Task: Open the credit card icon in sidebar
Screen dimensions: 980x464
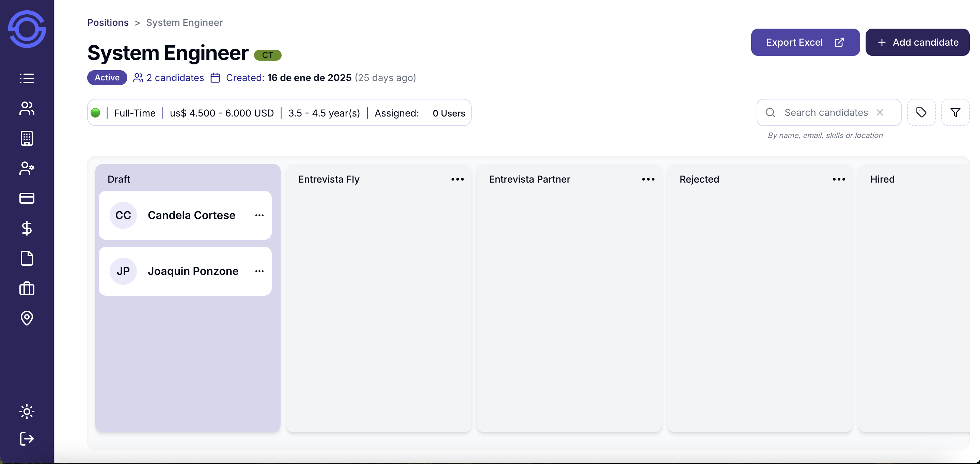Action: coord(27,198)
